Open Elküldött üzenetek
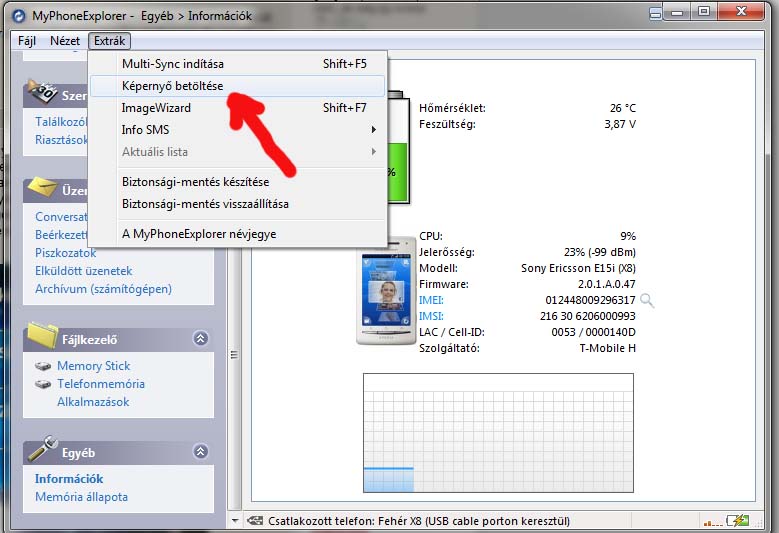The width and height of the screenshot is (779, 533). (x=83, y=271)
